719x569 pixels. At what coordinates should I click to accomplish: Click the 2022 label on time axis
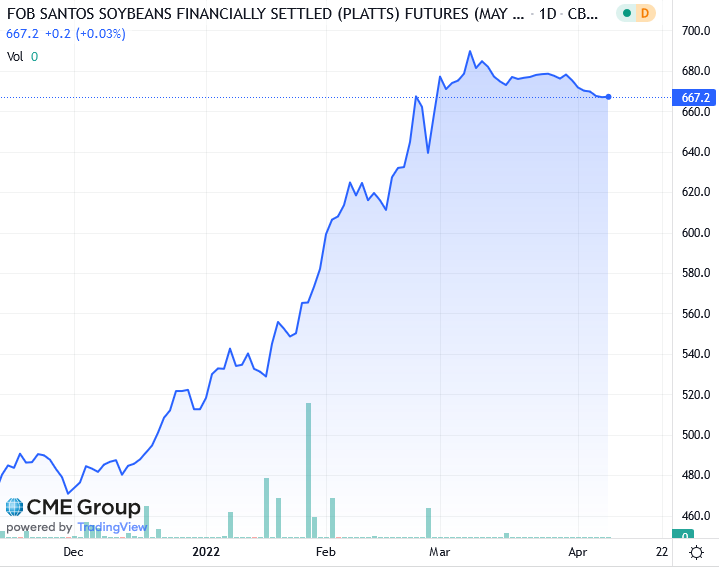(x=205, y=551)
